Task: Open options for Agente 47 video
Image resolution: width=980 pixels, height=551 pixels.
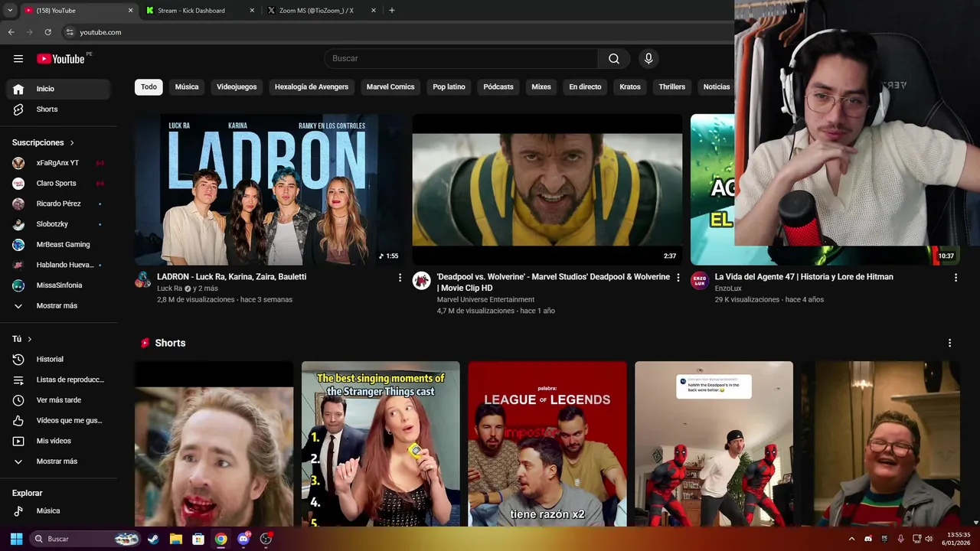Action: 955,278
